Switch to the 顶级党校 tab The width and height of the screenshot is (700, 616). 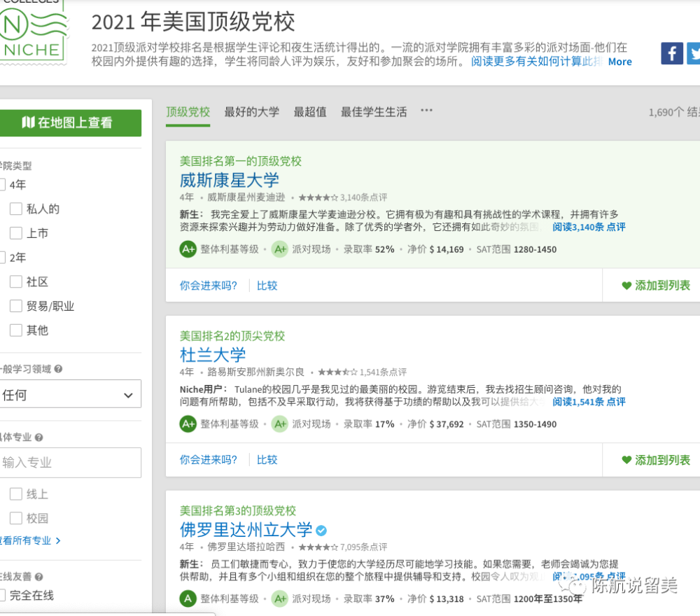(x=188, y=111)
